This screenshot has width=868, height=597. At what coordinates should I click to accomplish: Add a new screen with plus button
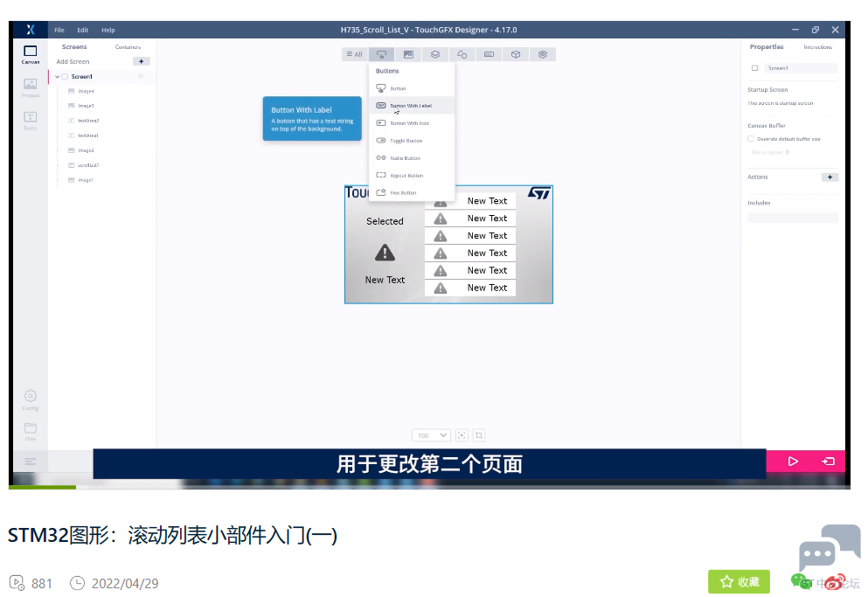pos(141,61)
